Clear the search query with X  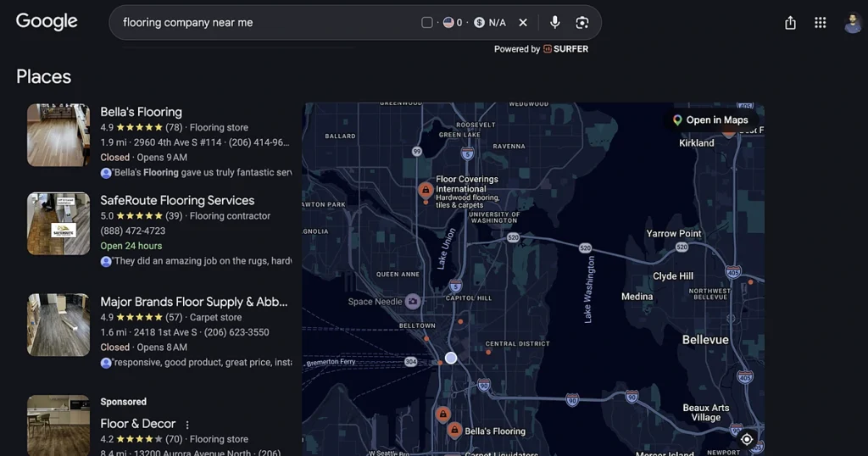(523, 23)
